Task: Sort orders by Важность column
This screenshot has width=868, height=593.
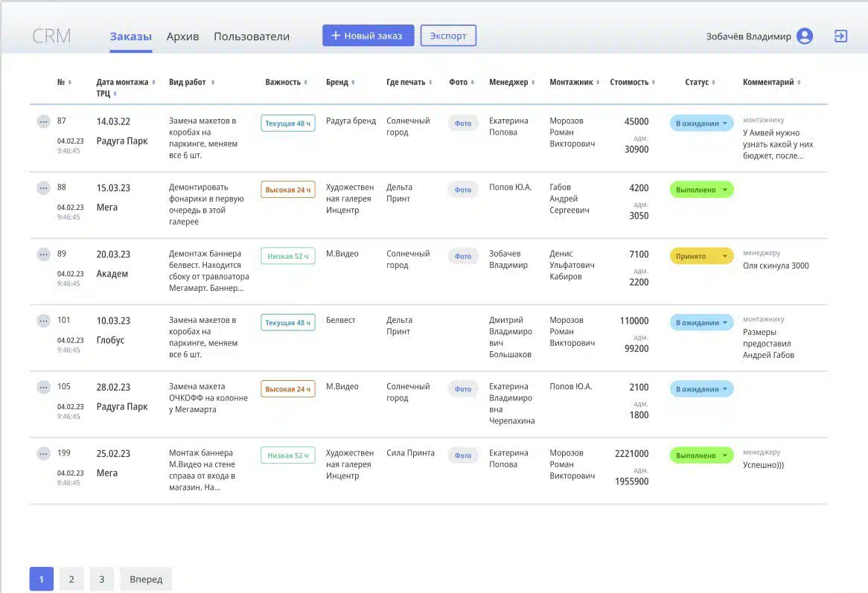Action: point(286,83)
